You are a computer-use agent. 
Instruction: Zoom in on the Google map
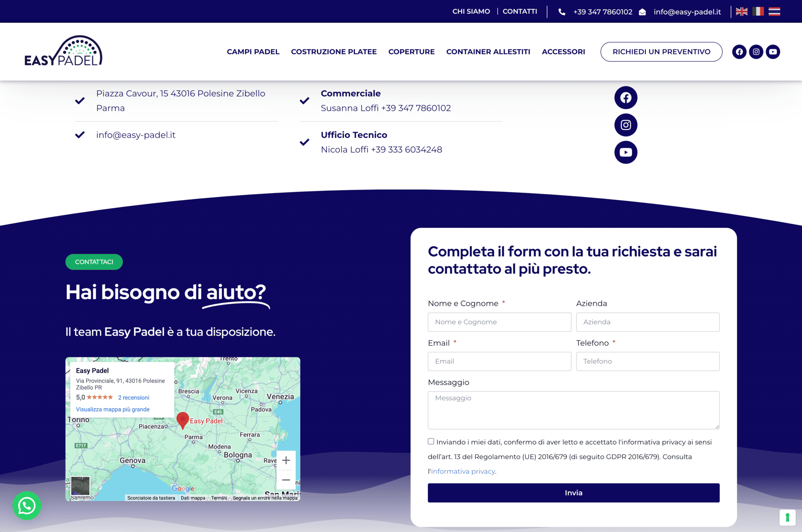click(x=286, y=460)
